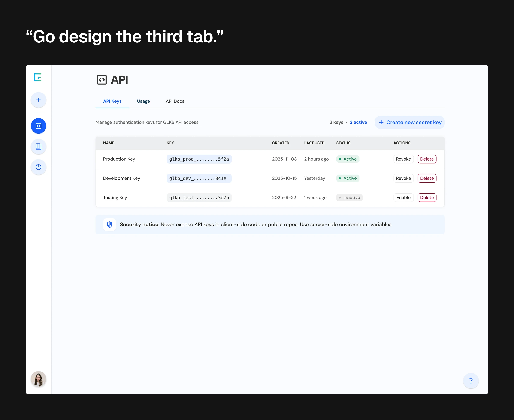Click the 'Production Key' name cell
This screenshot has height=420, width=514.
pyautogui.click(x=119, y=159)
